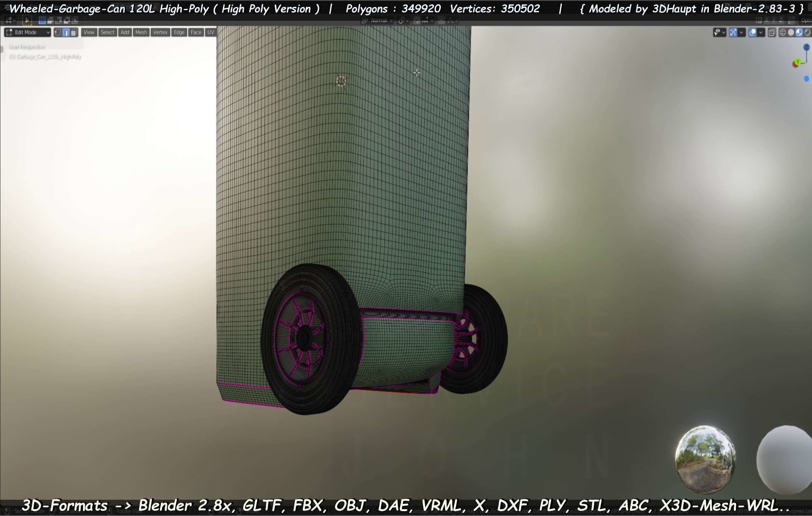Open the pivot point dropdown

pos(403,20)
